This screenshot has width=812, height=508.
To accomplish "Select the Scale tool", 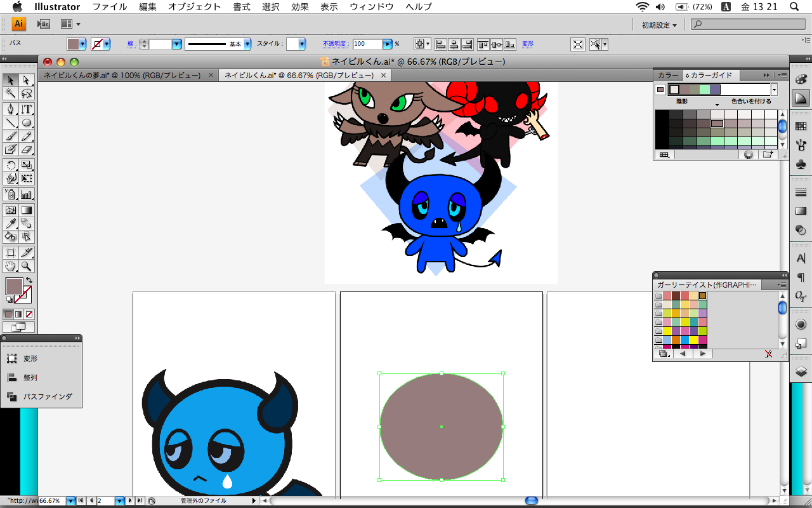I will 27,165.
